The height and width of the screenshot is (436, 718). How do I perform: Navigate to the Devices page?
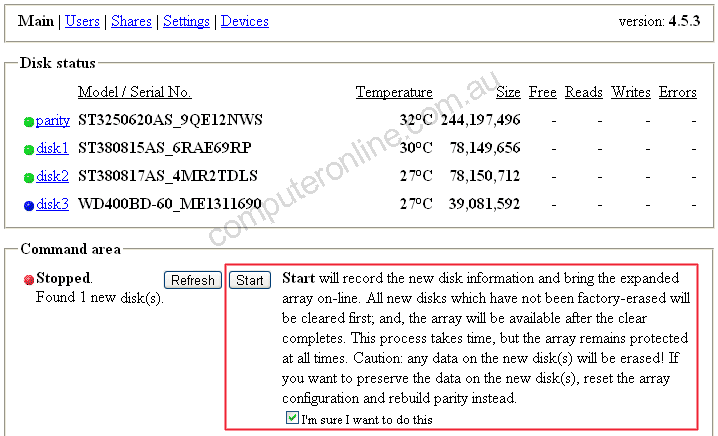click(x=245, y=21)
